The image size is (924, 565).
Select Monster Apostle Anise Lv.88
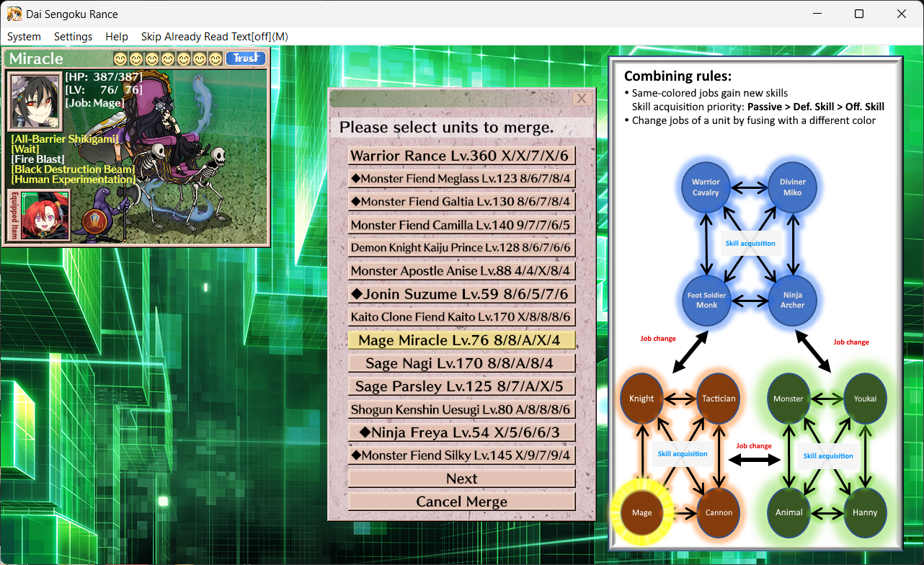point(461,271)
